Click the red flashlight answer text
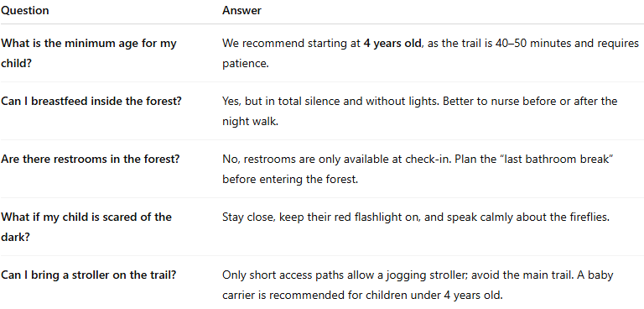This screenshot has height=309, width=644. (x=416, y=217)
